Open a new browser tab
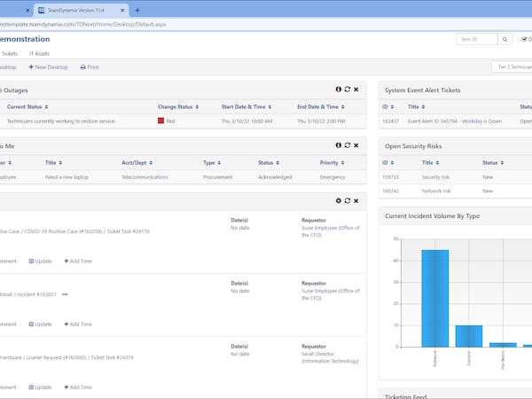 137,11
